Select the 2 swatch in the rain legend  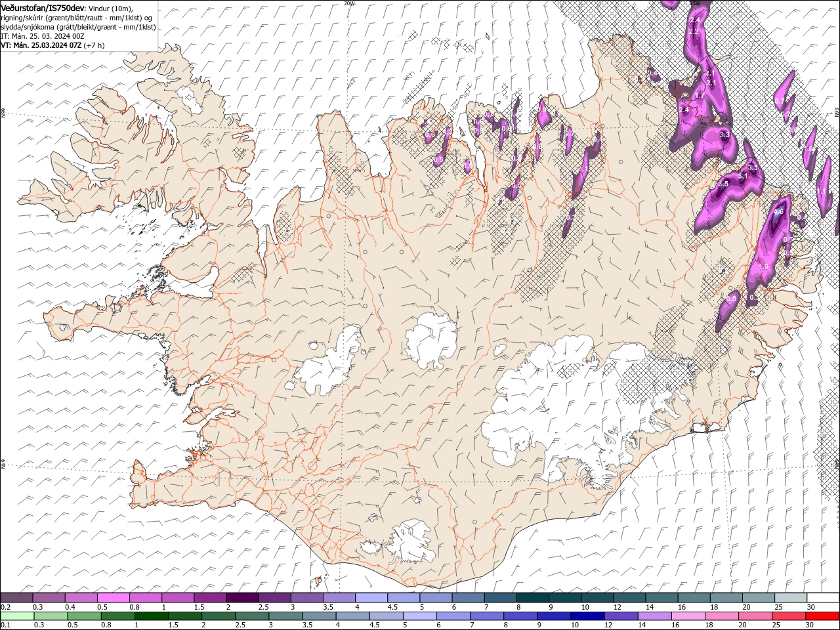[x=219, y=616]
